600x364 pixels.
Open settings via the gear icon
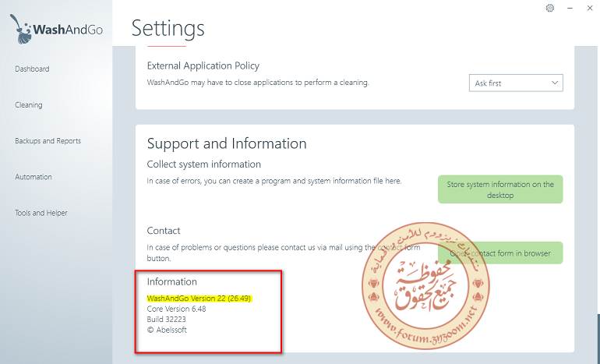point(550,8)
